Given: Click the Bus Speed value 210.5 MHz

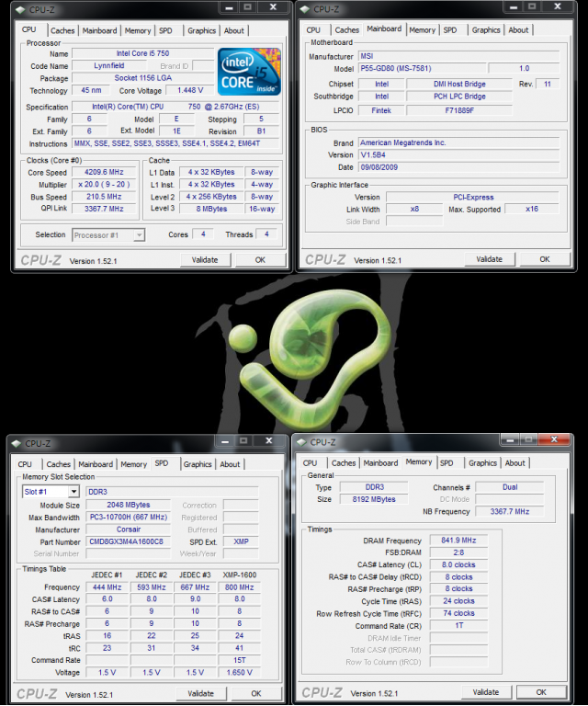Looking at the screenshot, I should pos(104,197).
